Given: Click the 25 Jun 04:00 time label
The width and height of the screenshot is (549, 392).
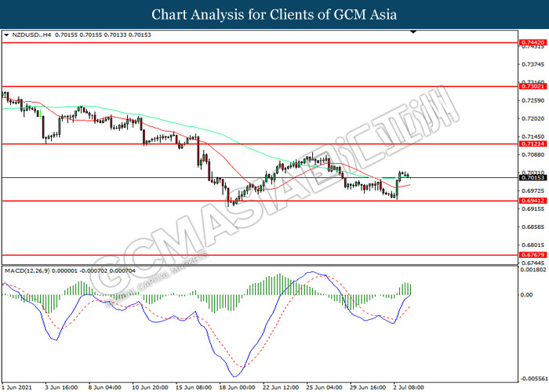Looking at the screenshot, I should (x=324, y=387).
